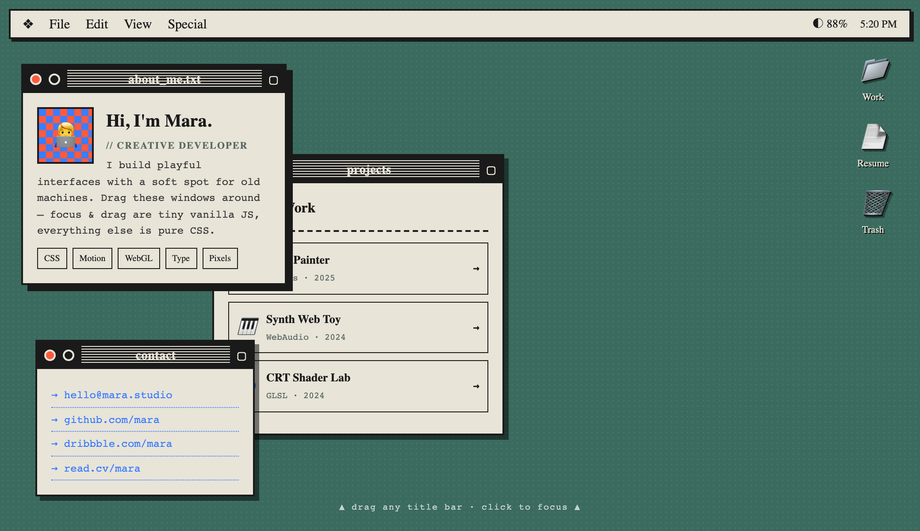The image size is (920, 531).
Task: Select the Type tag
Action: (181, 258)
